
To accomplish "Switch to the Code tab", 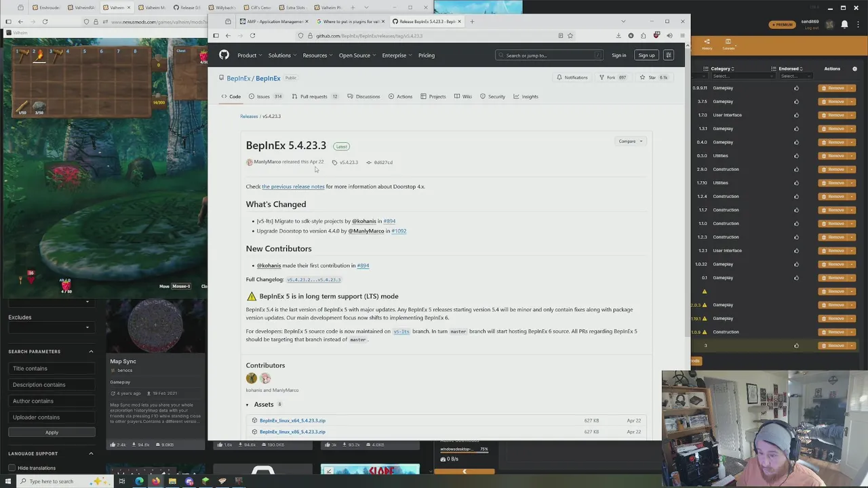I will pyautogui.click(x=231, y=96).
